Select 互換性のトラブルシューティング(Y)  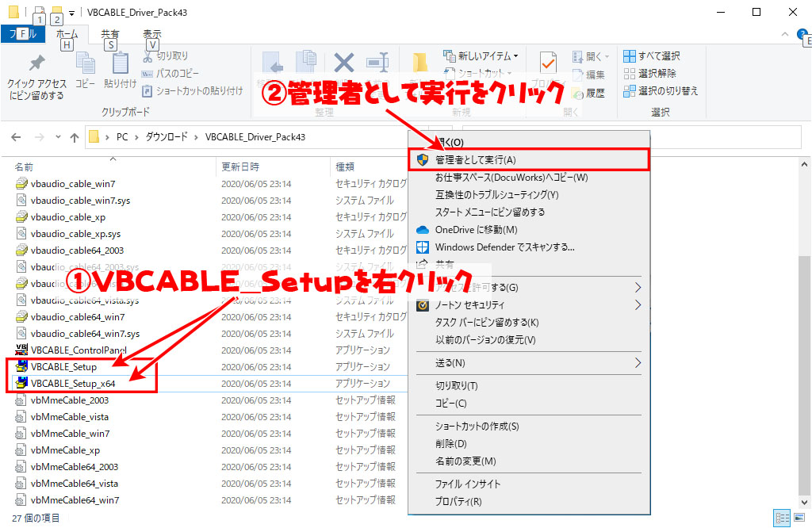(529, 195)
